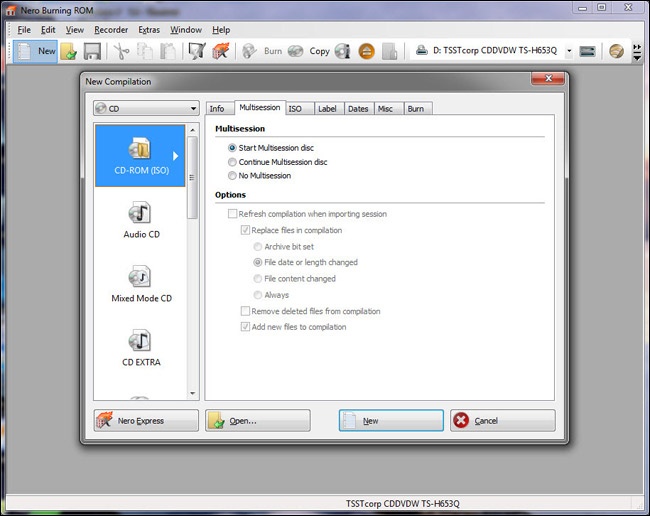Click the New compilation toolbar button
Image resolution: width=650 pixels, height=516 pixels.
[x=35, y=51]
